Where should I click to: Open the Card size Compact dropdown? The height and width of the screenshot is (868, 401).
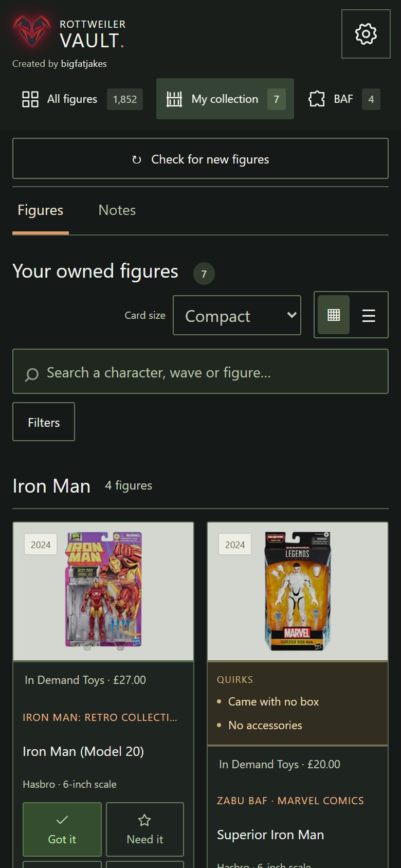pyautogui.click(x=237, y=315)
